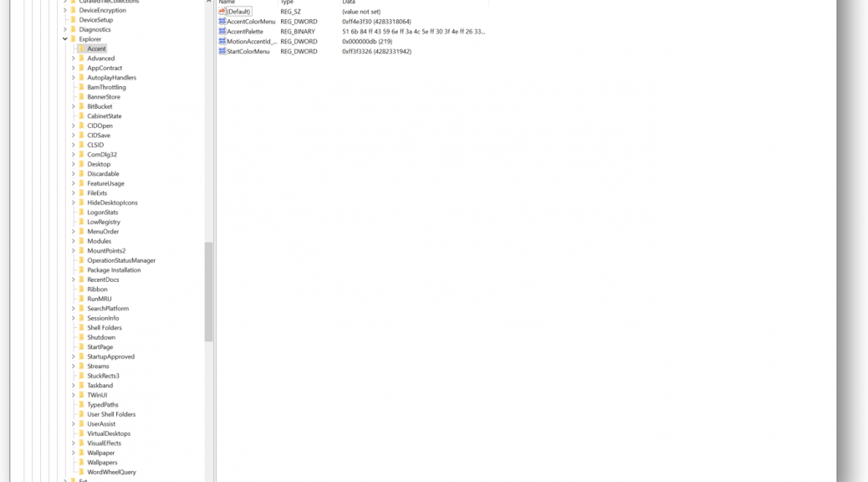Expand the Taskband key

(74, 386)
